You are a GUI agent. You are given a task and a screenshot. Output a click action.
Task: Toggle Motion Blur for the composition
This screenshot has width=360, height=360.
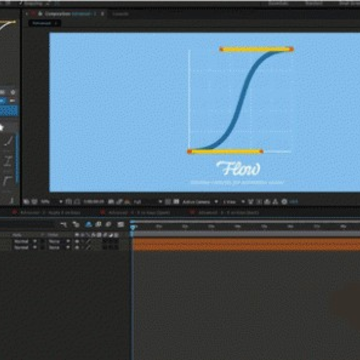[109, 224]
